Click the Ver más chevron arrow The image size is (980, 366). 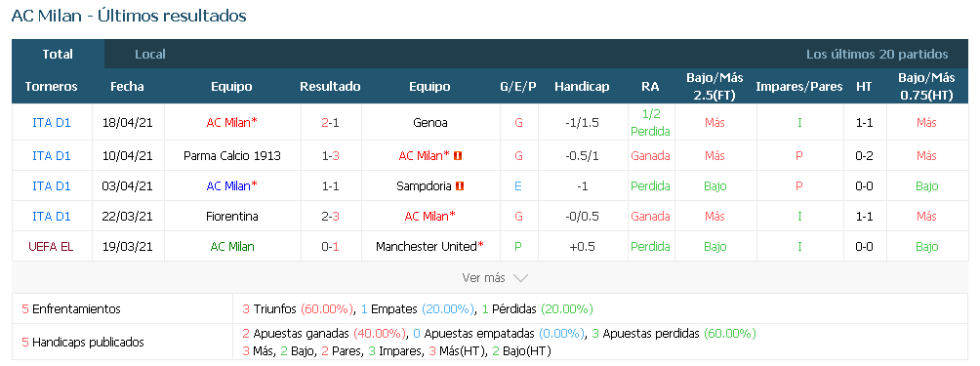point(520,278)
